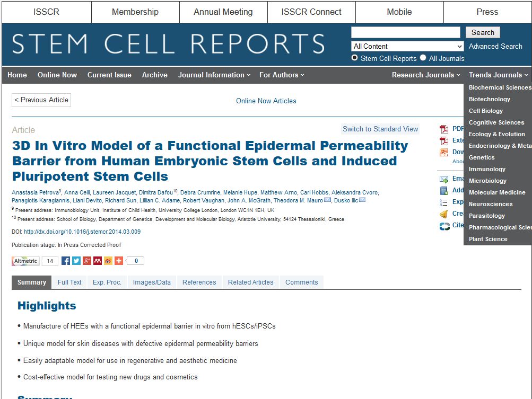The height and width of the screenshot is (399, 532).
Task: Open the All Content dropdown
Action: pyautogui.click(x=407, y=46)
